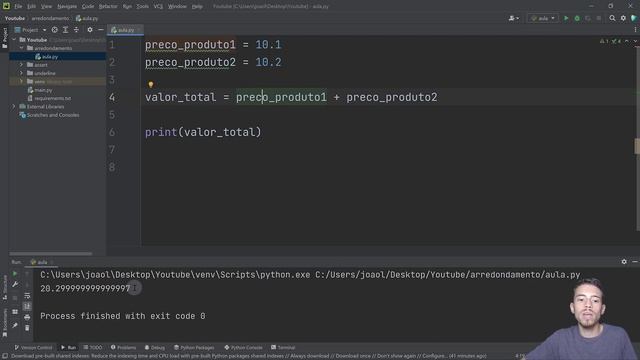The image size is (640, 360).
Task: Open TODO tool window
Action: point(93,347)
